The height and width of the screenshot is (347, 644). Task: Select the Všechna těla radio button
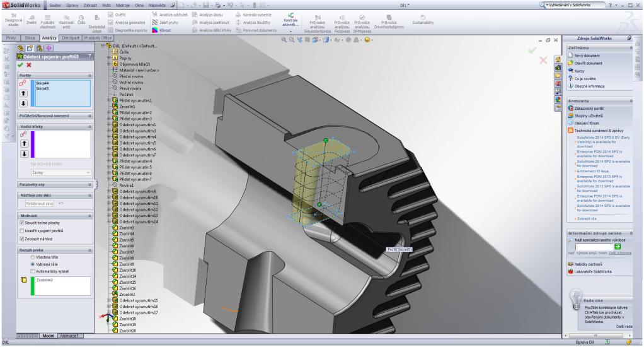(33, 257)
